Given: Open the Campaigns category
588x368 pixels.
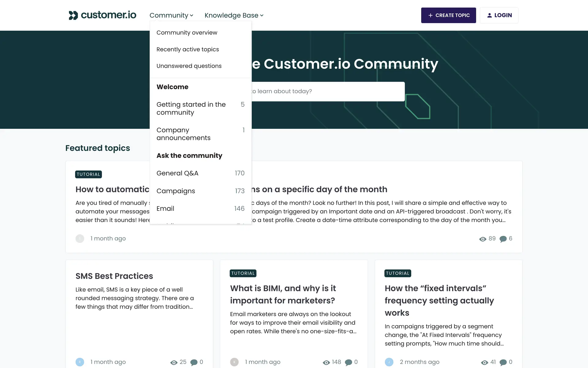Looking at the screenshot, I should [x=175, y=191].
